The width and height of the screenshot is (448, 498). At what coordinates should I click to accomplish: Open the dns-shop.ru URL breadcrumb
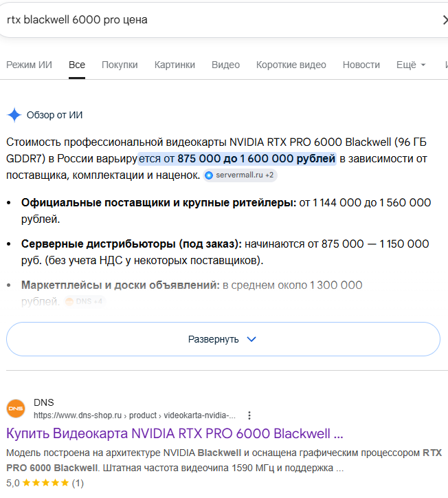click(x=135, y=415)
